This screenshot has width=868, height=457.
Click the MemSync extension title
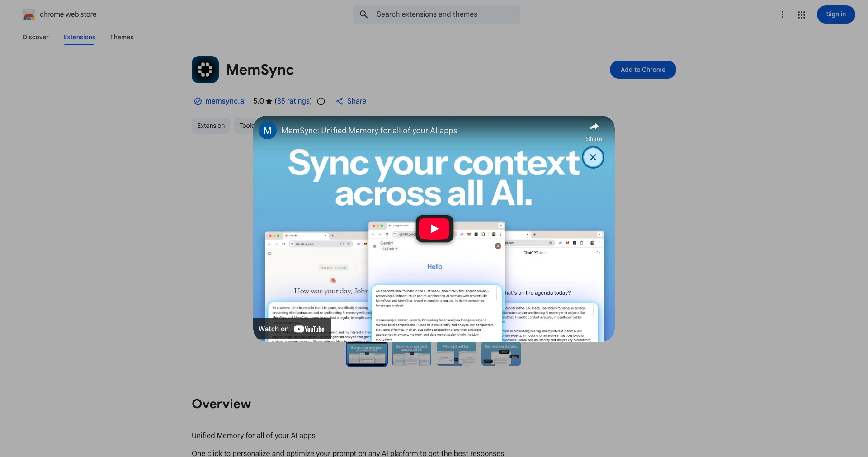point(260,70)
